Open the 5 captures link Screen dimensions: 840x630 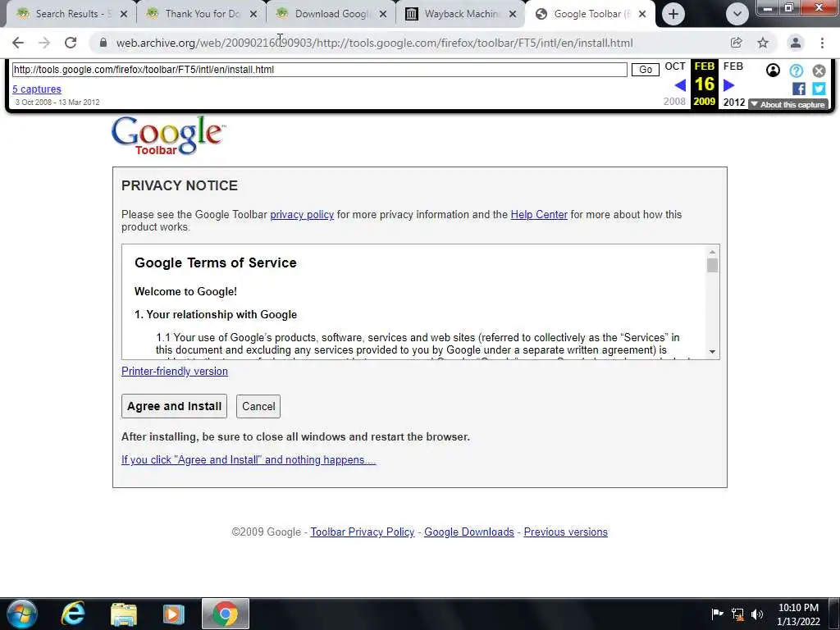point(36,89)
